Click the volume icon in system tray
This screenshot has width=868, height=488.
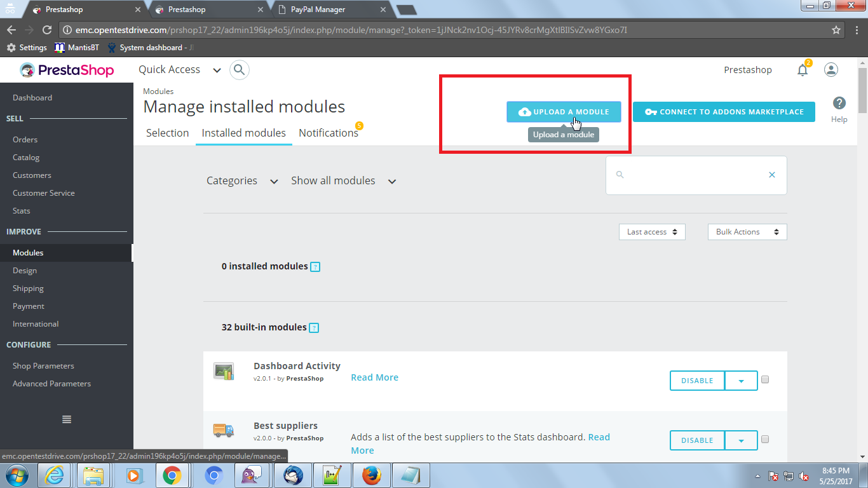point(804,476)
